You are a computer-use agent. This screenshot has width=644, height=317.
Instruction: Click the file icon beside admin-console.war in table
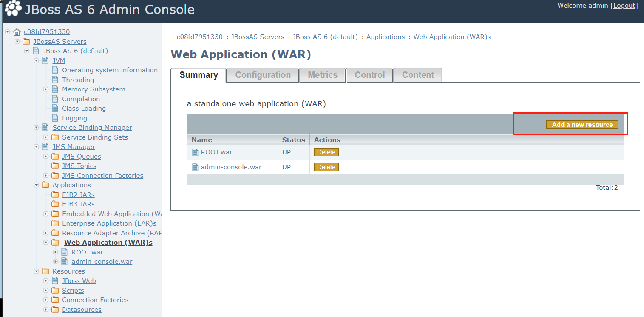point(196,167)
